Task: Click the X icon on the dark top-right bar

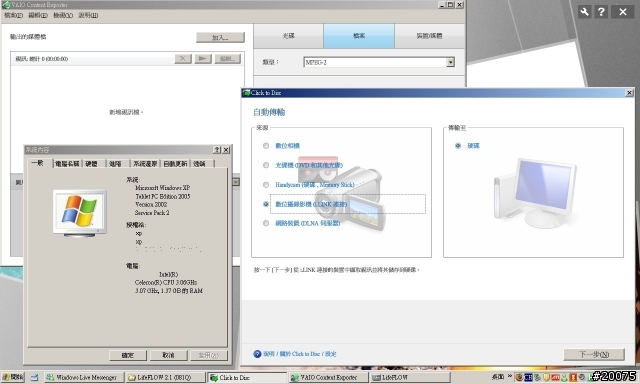Action: (622, 11)
